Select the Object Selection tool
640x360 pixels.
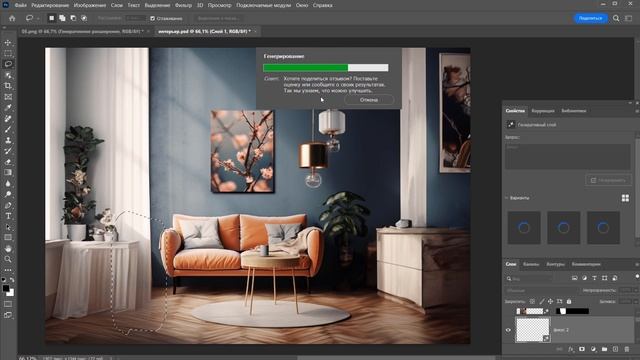[x=8, y=75]
